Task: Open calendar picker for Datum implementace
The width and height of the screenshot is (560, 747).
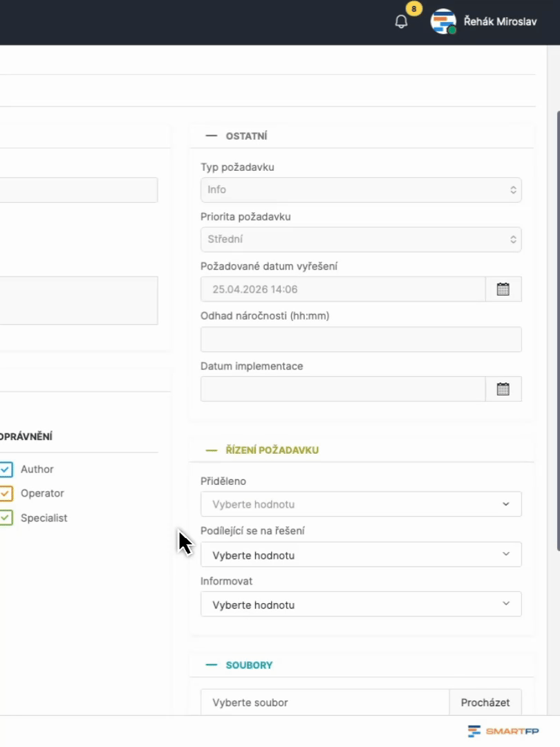Action: tap(503, 389)
